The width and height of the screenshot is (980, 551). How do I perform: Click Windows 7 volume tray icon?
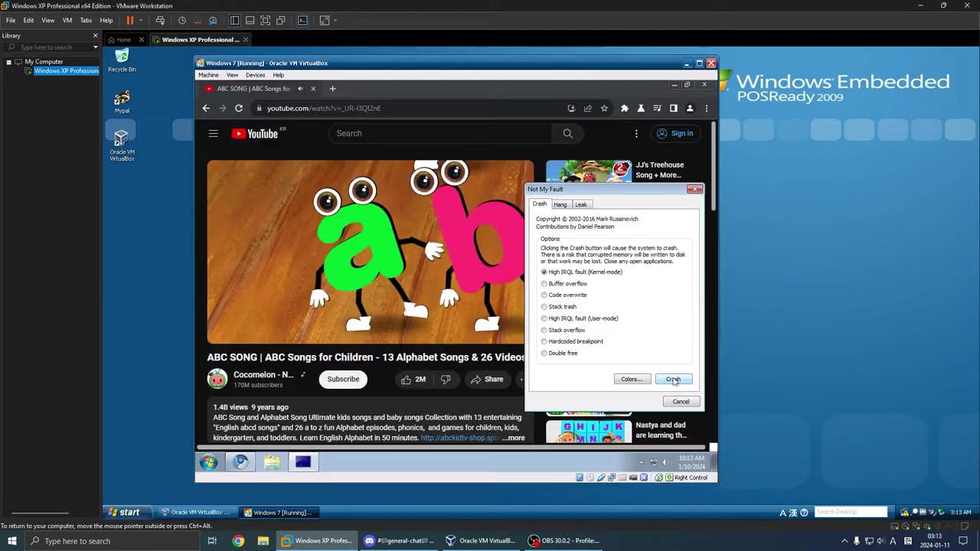coord(665,462)
